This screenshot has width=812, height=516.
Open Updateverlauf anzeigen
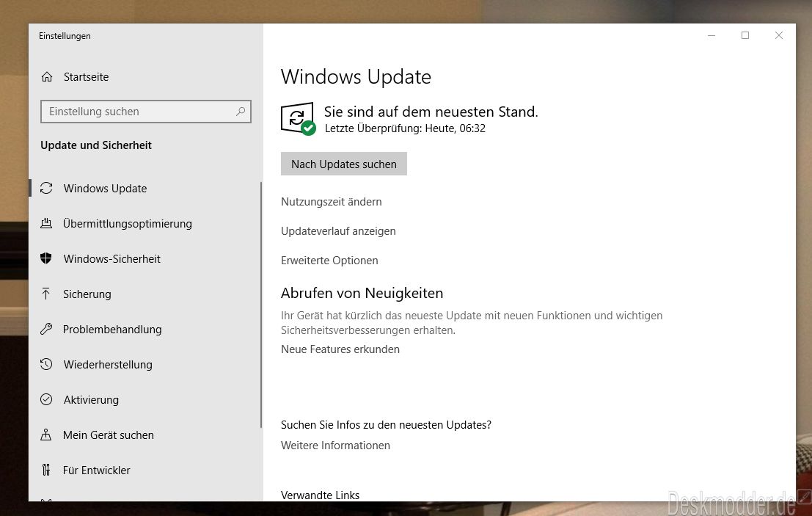click(x=338, y=231)
